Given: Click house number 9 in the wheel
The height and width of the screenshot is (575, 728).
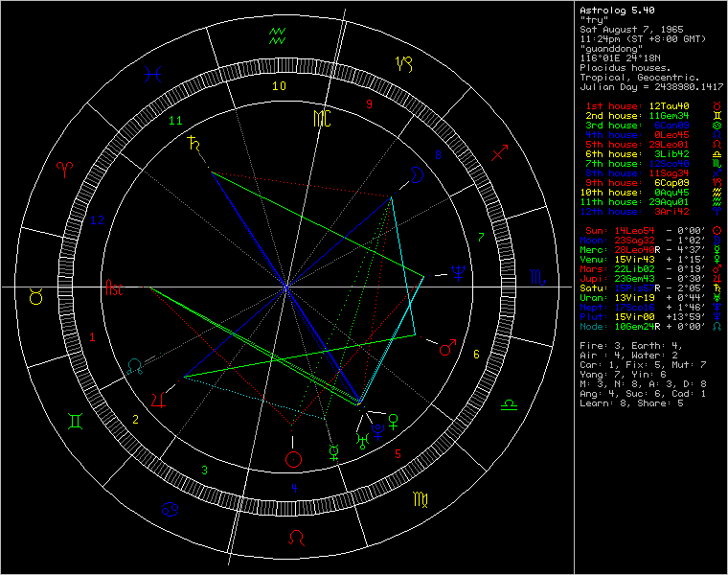Looking at the screenshot, I should [x=369, y=104].
